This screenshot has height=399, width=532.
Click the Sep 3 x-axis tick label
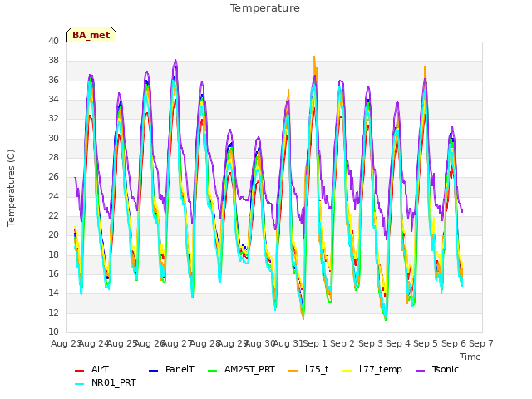(371, 343)
